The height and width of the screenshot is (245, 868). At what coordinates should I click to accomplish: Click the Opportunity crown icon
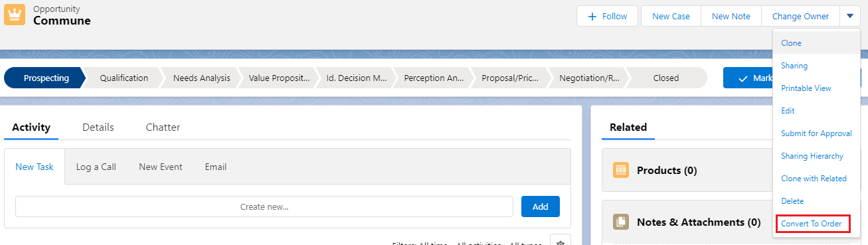click(x=15, y=15)
